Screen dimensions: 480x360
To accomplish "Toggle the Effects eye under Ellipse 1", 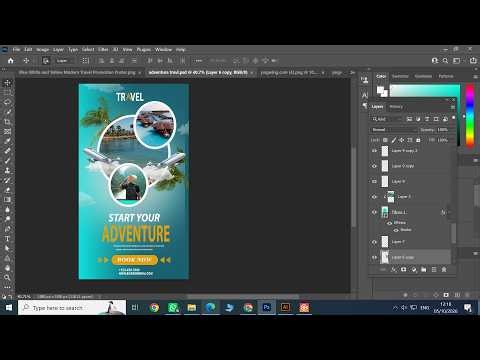I will [x=389, y=223].
